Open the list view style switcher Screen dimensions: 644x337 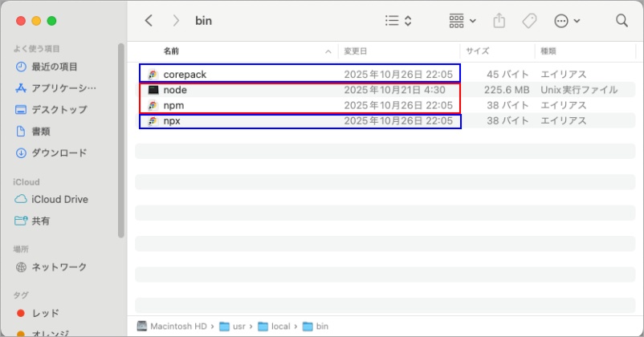pos(397,21)
